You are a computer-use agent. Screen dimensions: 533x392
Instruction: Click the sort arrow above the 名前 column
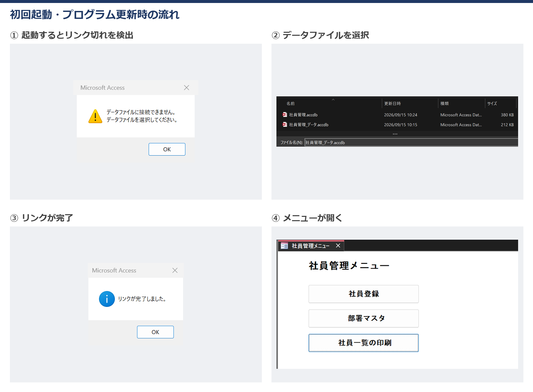[x=333, y=99]
